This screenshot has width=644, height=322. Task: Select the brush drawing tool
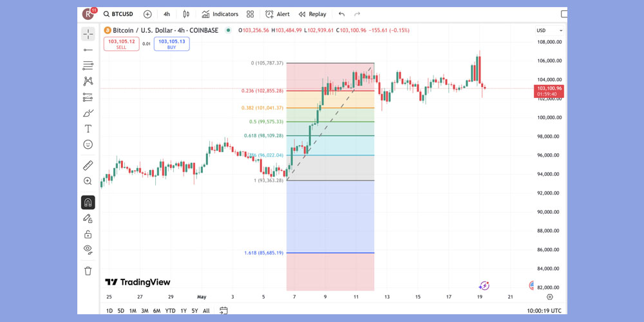click(88, 113)
